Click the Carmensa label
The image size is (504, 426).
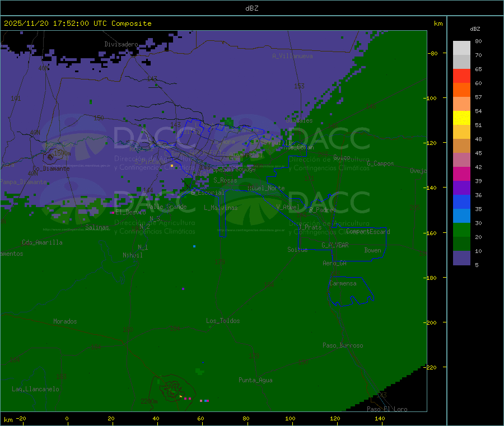click(x=343, y=283)
